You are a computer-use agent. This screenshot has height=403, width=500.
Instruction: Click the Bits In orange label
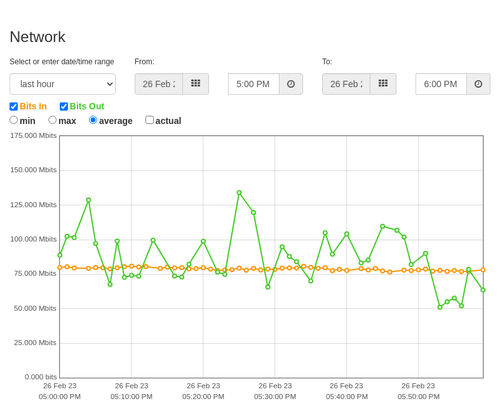point(33,106)
